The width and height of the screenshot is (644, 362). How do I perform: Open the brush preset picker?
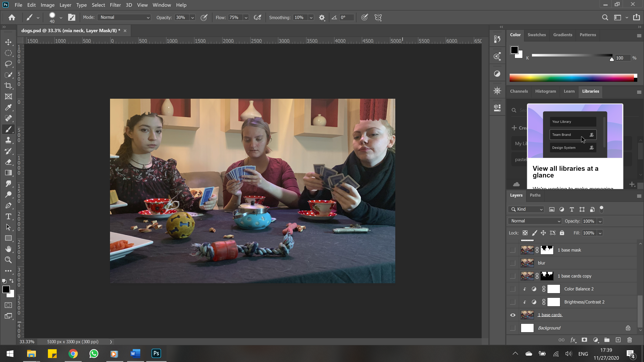point(61,18)
